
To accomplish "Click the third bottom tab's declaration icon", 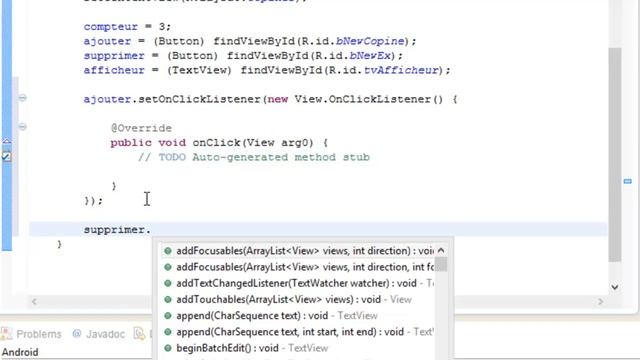I will pos(139,334).
